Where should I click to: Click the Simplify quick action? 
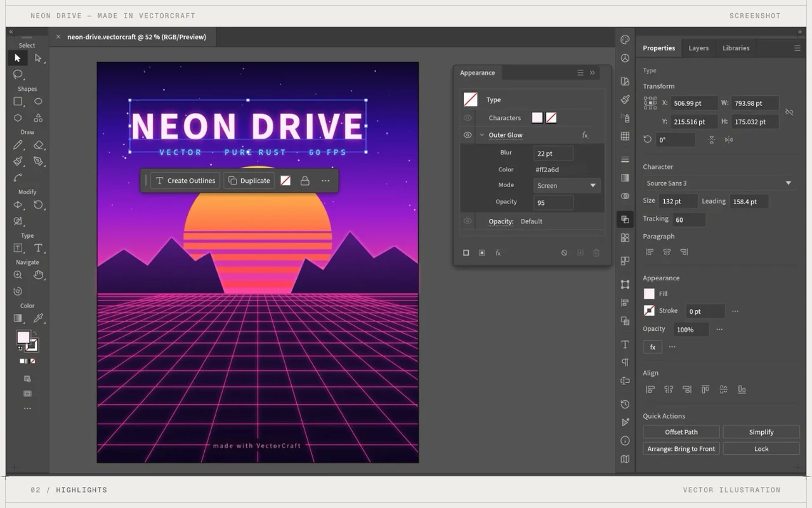[761, 432]
